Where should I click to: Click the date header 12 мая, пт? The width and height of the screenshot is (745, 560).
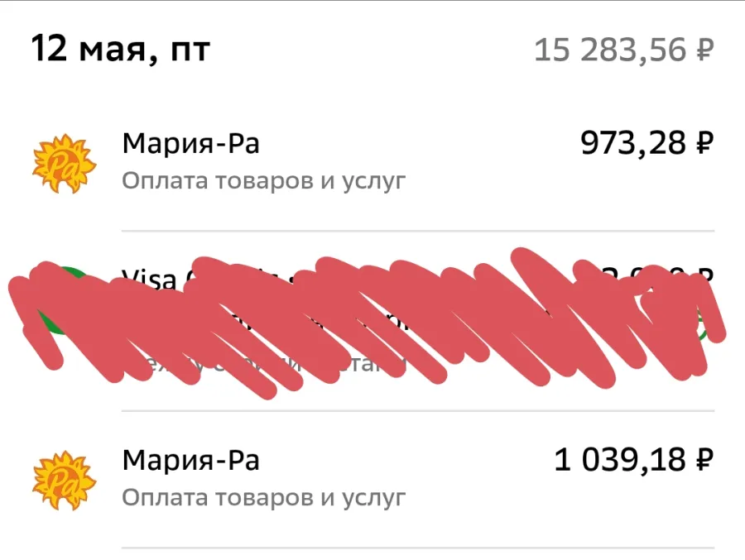121,49
